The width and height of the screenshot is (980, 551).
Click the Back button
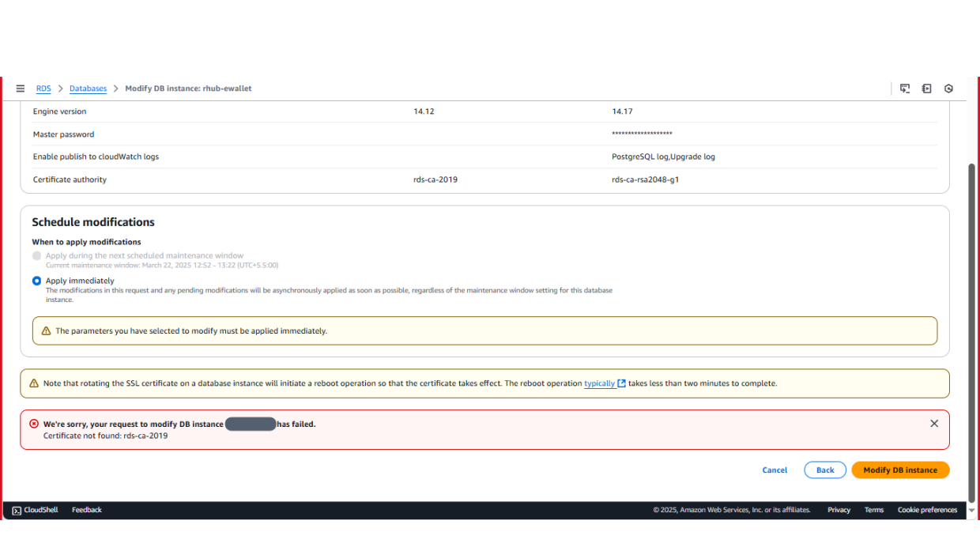[825, 470]
